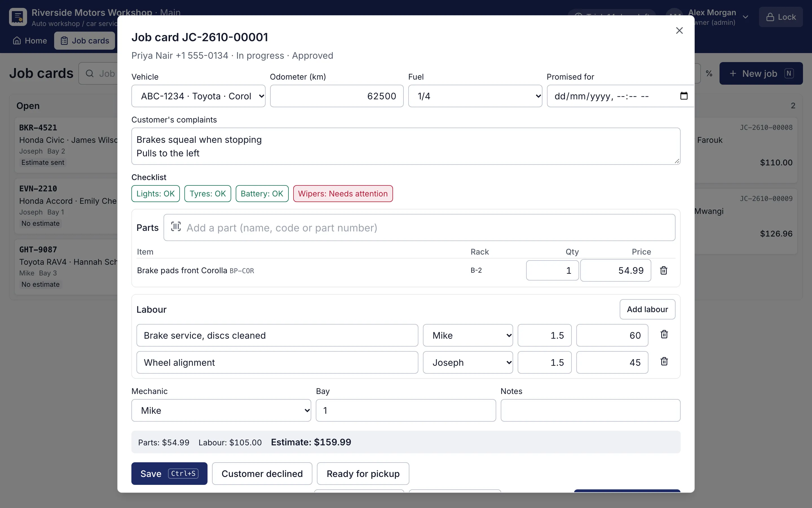Open the Vehicle dropdown

tap(198, 96)
